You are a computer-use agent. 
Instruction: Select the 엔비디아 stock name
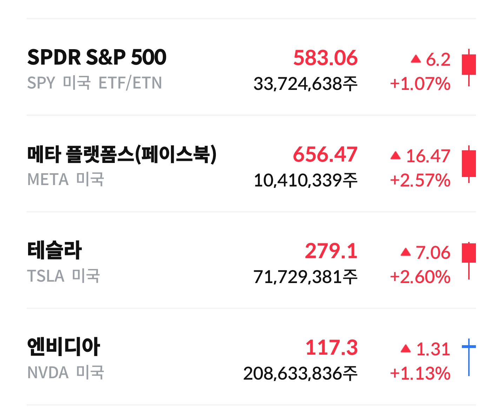[64, 347]
